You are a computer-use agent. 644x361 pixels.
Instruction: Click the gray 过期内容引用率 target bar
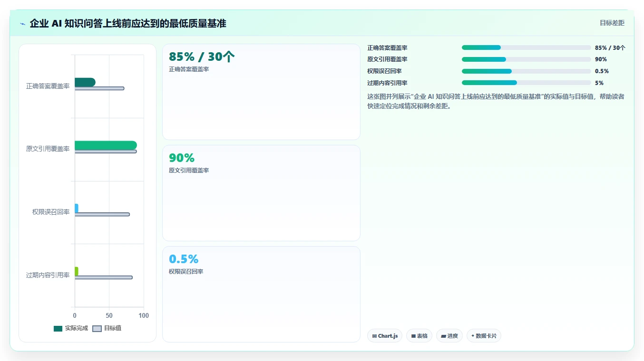pos(104,277)
